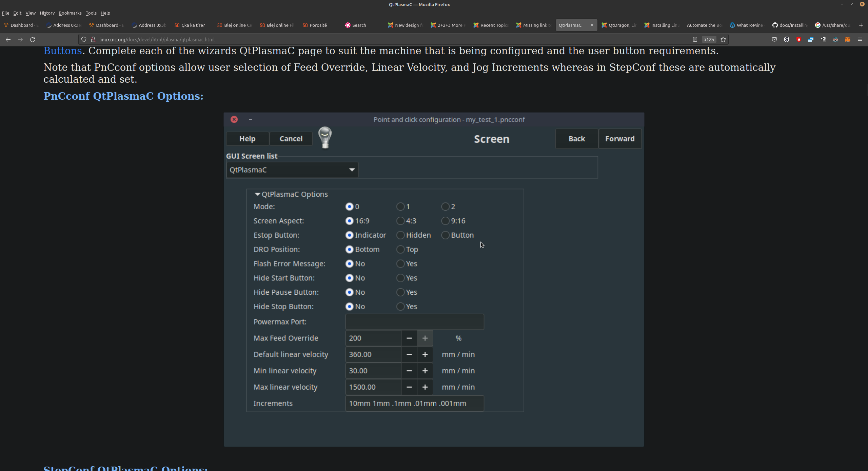Image resolution: width=868 pixels, height=471 pixels.
Task: Open the goggles character extension icon
Action: pos(835,39)
